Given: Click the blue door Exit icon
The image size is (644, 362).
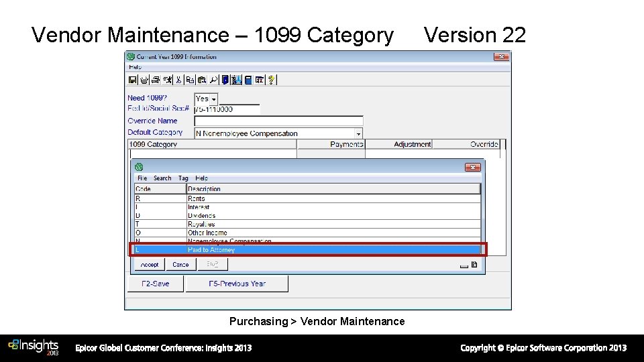Looking at the screenshot, I should 225,80.
